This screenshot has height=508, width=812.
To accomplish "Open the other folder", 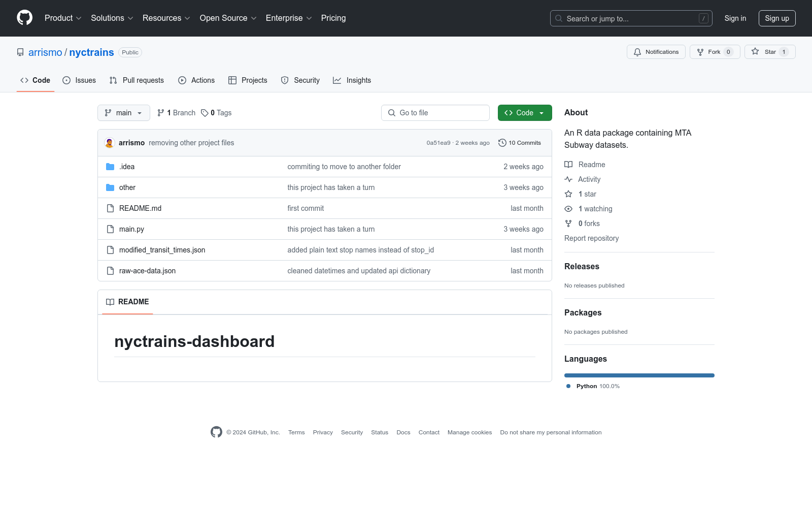I will (x=127, y=187).
